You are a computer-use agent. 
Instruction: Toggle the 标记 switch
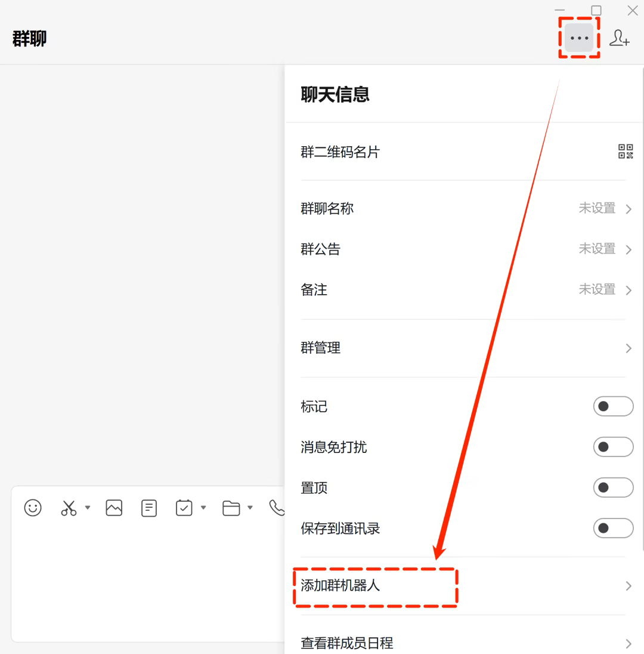(x=612, y=406)
